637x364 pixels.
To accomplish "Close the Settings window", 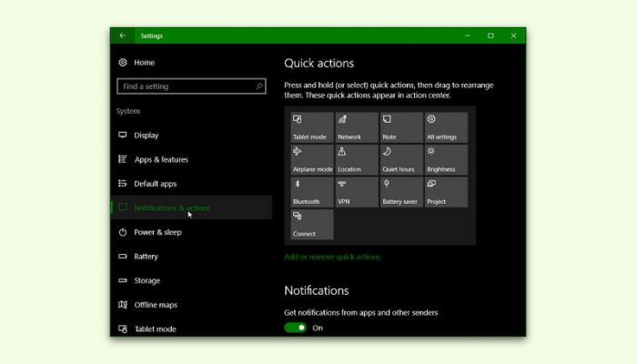I will [x=513, y=35].
